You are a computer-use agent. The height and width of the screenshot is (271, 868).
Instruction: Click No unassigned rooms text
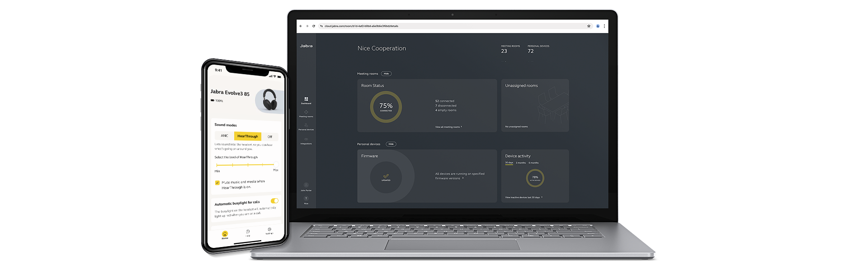(x=516, y=127)
